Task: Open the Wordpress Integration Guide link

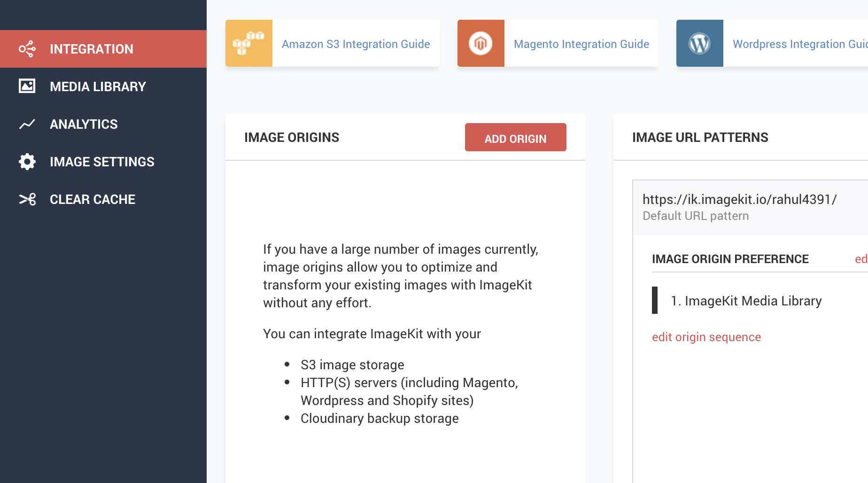Action: [800, 44]
